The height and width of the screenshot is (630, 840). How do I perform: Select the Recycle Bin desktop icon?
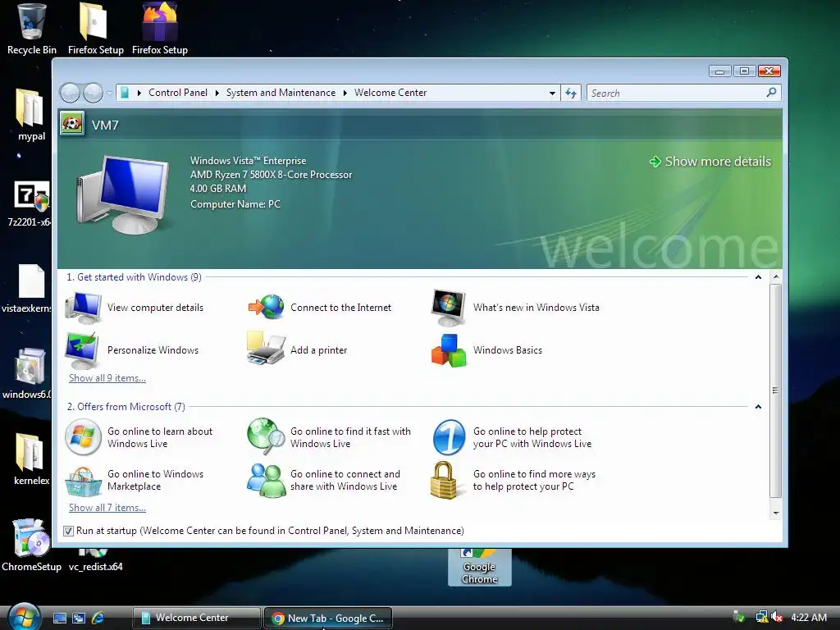click(x=32, y=29)
